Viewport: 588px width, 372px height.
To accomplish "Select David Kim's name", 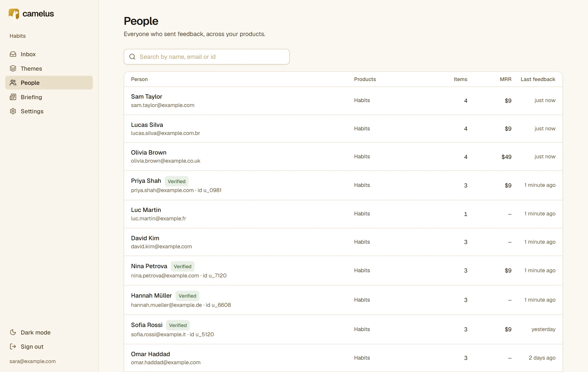I will [x=145, y=238].
